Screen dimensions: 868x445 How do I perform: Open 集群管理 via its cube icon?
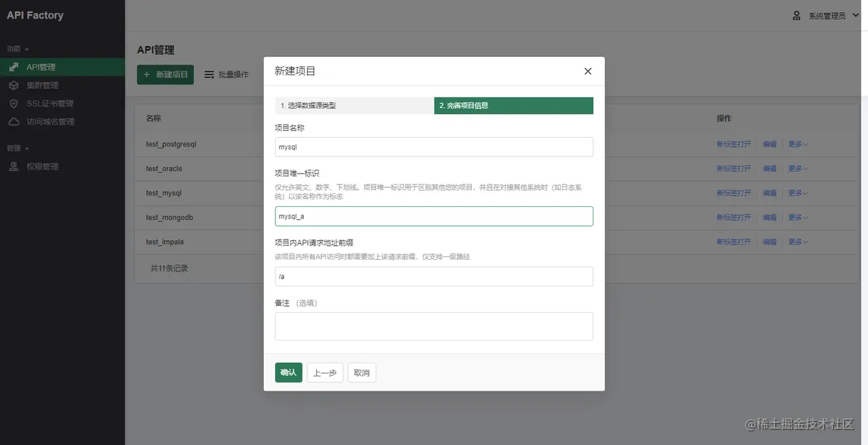(x=15, y=85)
